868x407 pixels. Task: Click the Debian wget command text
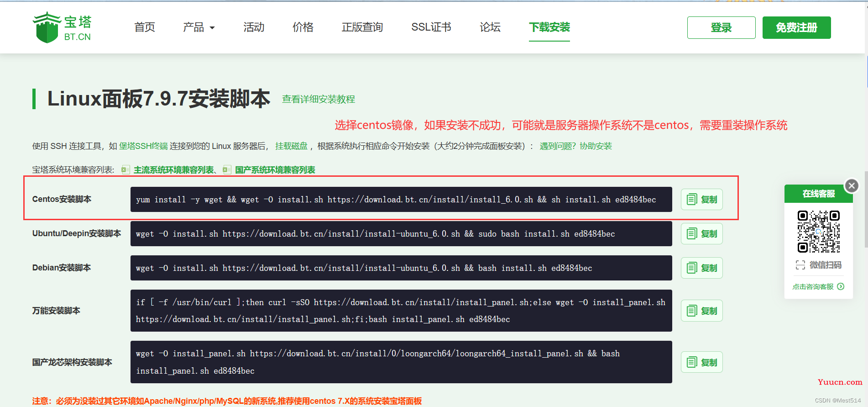pyautogui.click(x=364, y=268)
